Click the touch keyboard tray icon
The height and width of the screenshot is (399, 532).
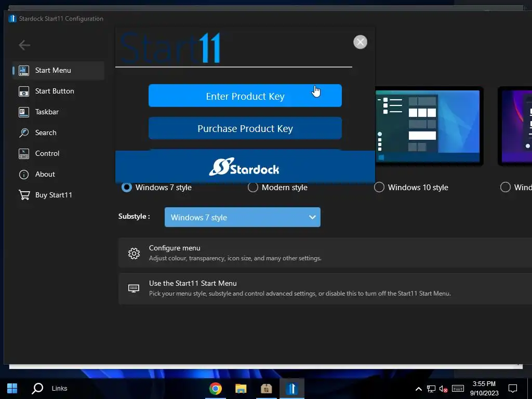(458, 389)
